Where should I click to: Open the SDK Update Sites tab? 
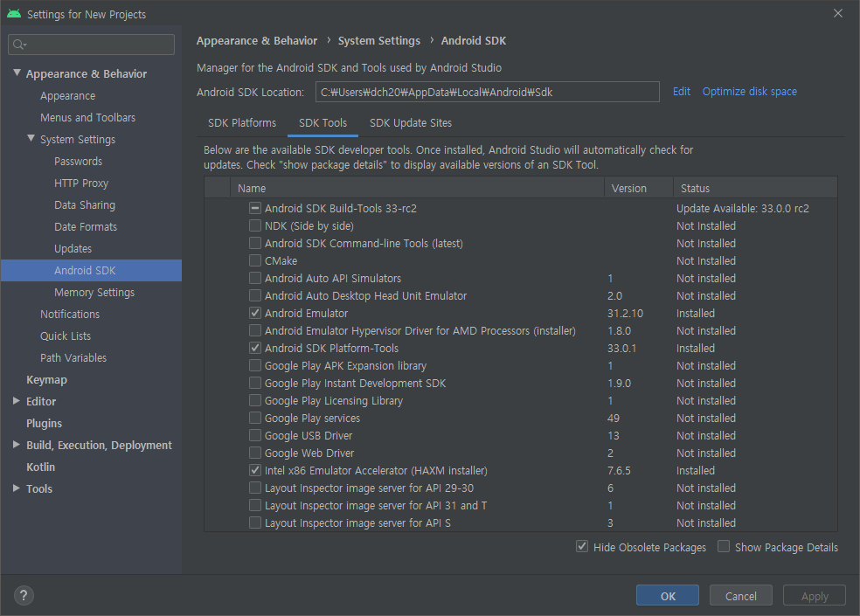coord(411,123)
